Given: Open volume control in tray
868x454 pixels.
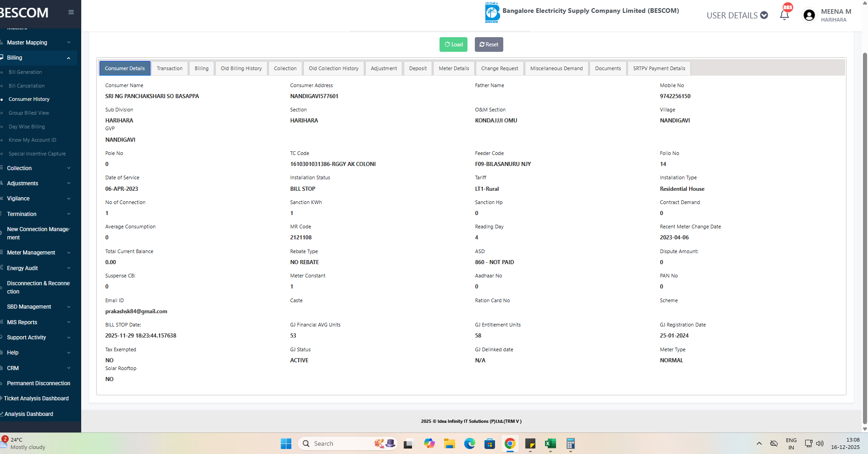Looking at the screenshot, I should click(820, 443).
